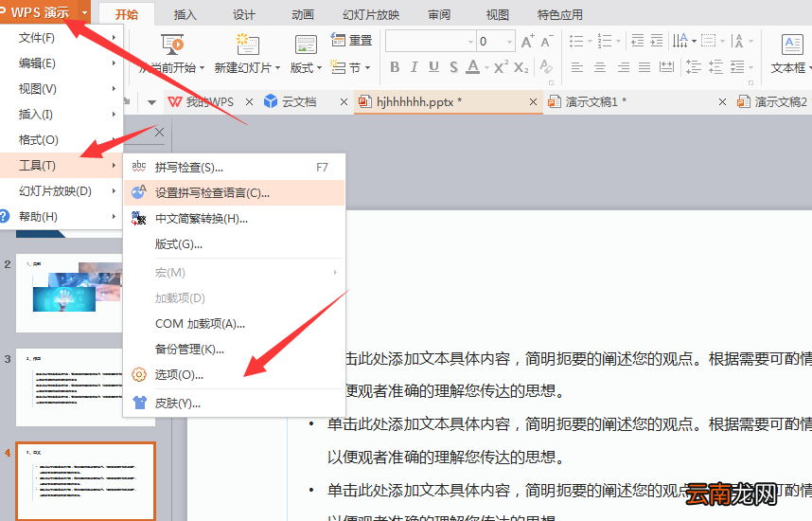
Task: Open the 特色应用 ribbon tab
Action: point(560,14)
